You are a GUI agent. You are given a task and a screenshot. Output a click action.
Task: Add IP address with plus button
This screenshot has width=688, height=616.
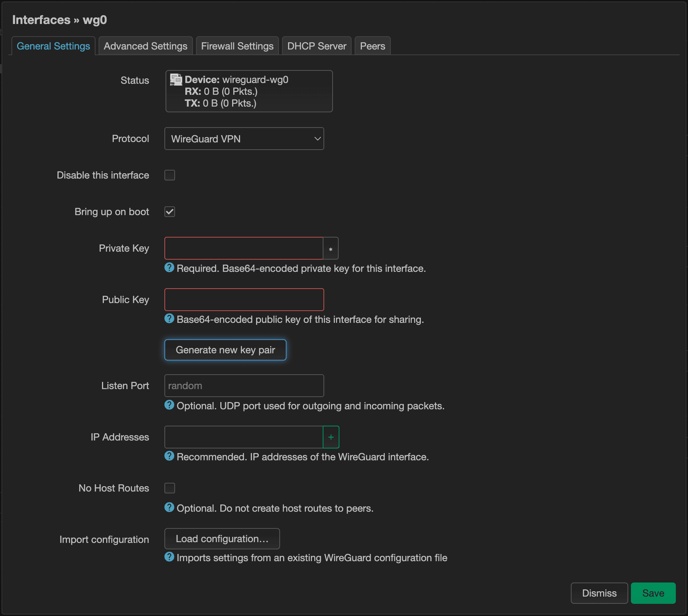click(x=331, y=437)
